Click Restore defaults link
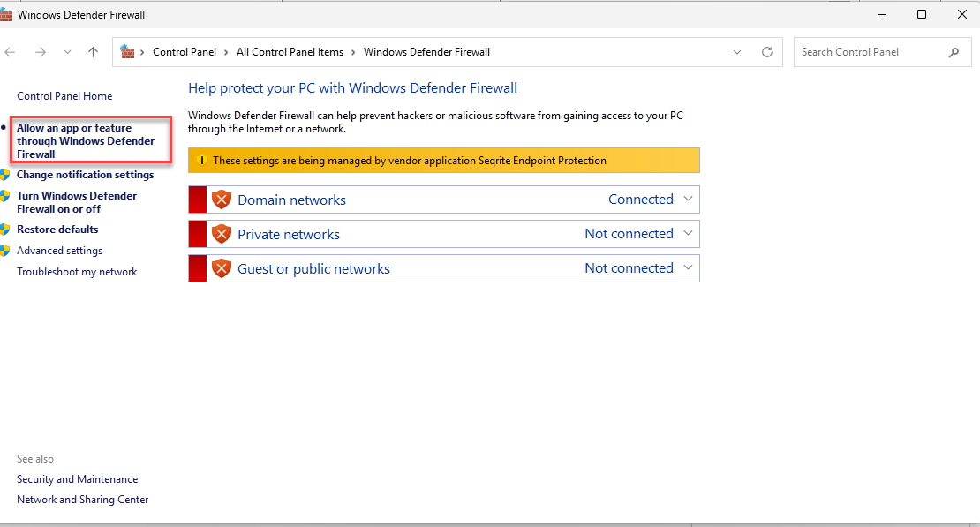The image size is (980, 527). pyautogui.click(x=57, y=229)
